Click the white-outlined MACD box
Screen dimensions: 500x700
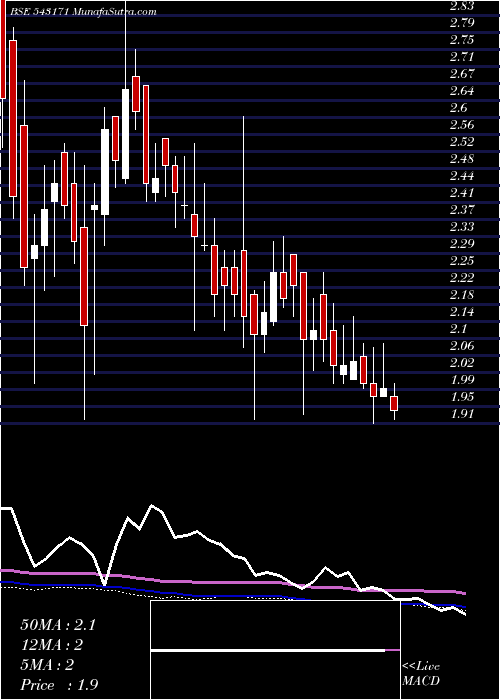click(x=276, y=650)
